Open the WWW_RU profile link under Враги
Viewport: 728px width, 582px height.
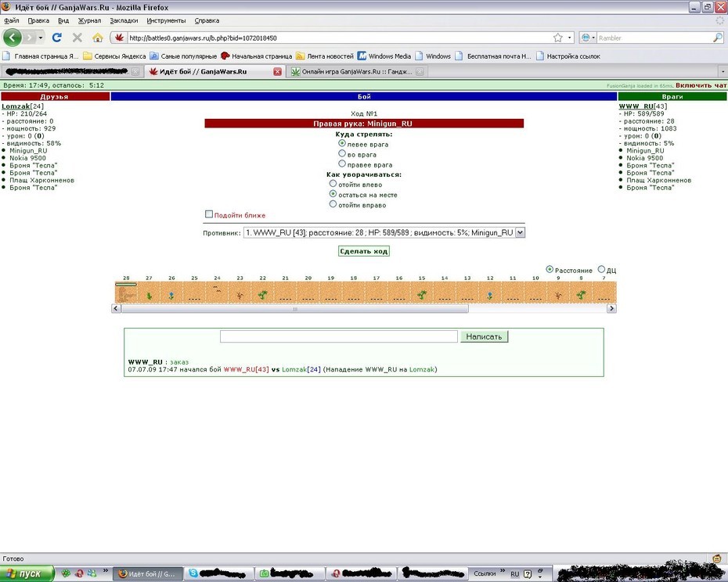coord(636,106)
